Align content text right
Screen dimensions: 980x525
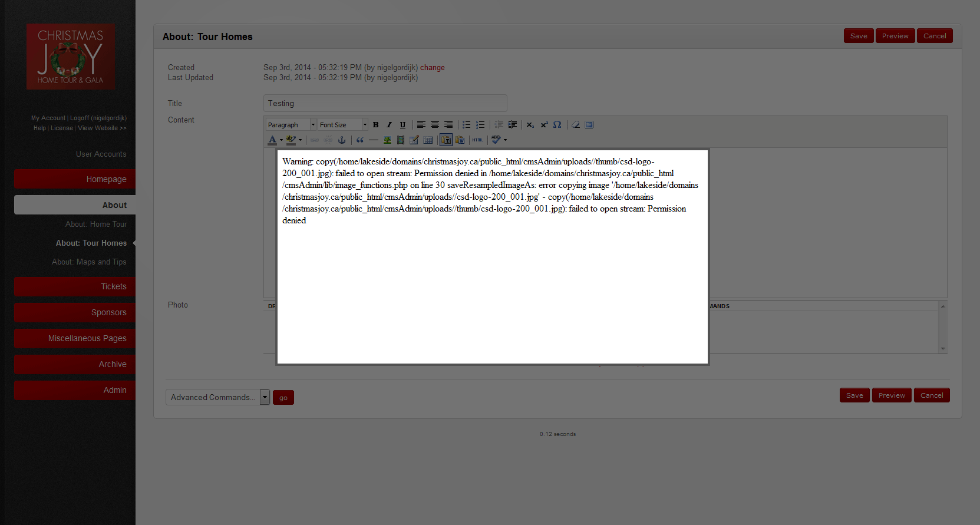coord(448,125)
